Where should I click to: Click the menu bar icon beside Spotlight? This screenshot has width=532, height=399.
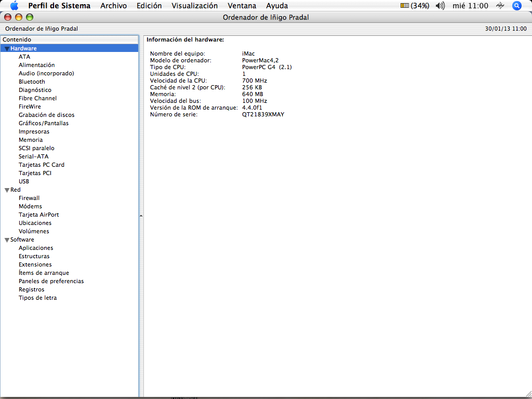click(500, 6)
